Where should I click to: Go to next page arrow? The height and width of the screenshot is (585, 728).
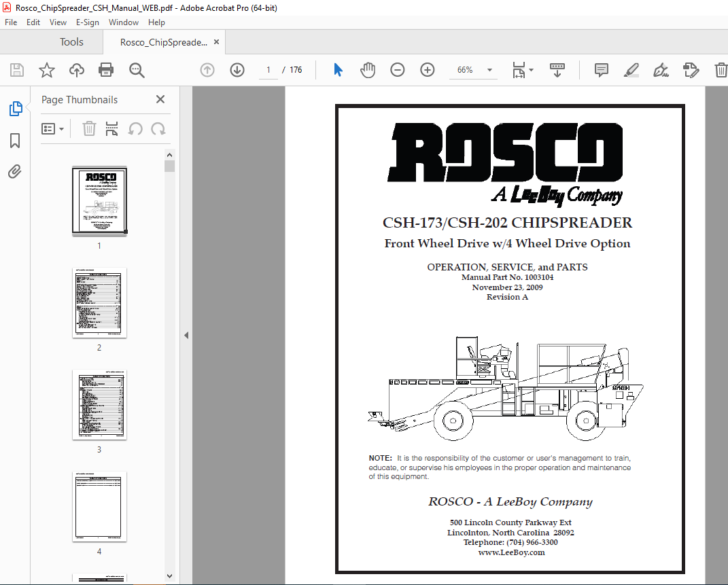[x=237, y=70]
